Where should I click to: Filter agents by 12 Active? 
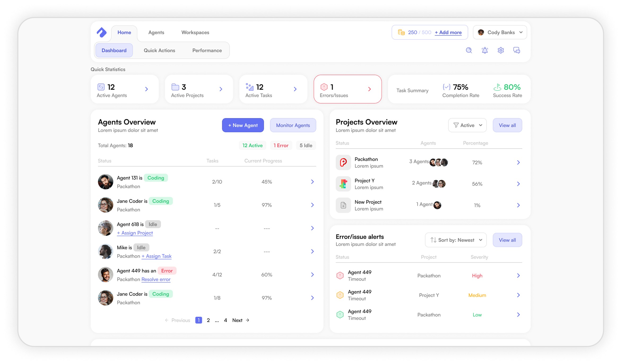pyautogui.click(x=252, y=145)
